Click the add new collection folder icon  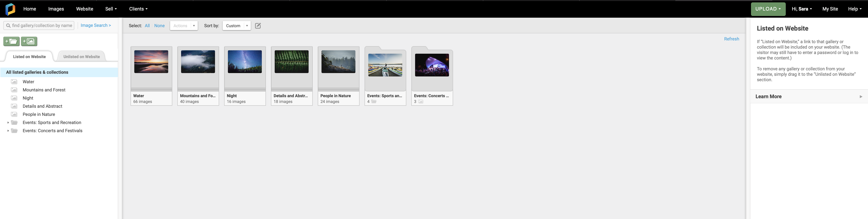pos(12,41)
